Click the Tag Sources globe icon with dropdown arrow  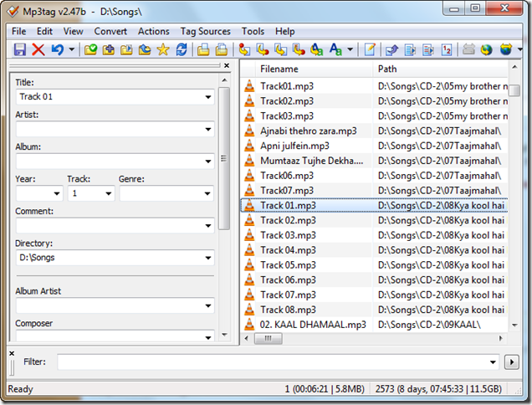pos(505,49)
